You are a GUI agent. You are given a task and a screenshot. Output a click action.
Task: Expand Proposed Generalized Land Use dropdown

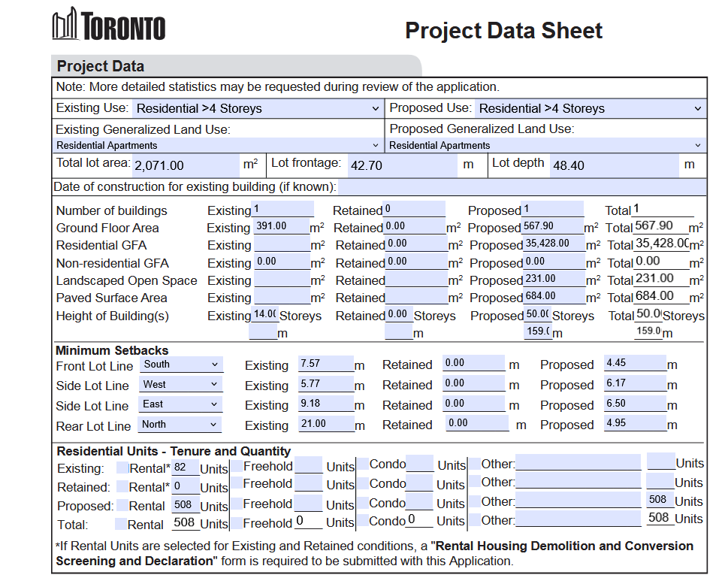(546, 145)
